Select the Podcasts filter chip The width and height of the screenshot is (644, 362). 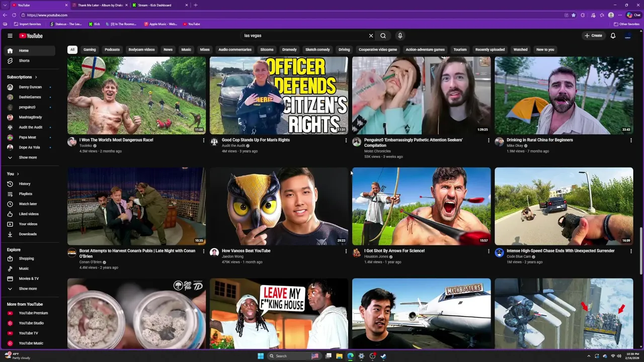(x=112, y=50)
